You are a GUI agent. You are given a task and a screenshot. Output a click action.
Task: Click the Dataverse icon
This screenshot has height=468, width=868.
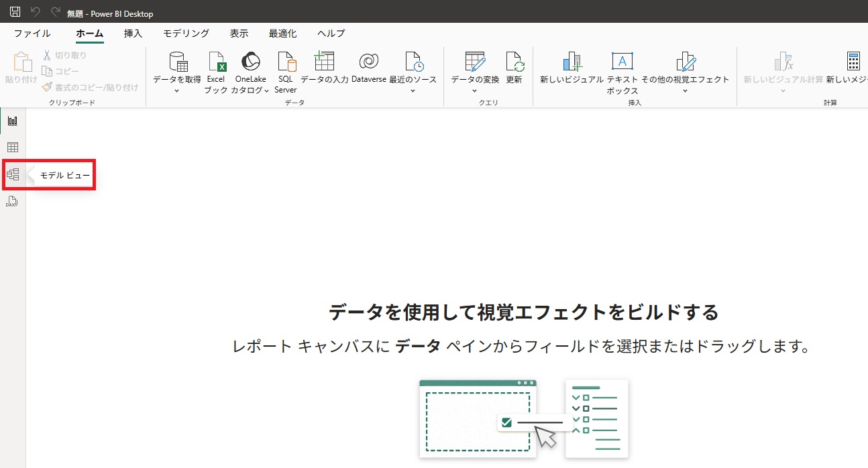click(368, 62)
